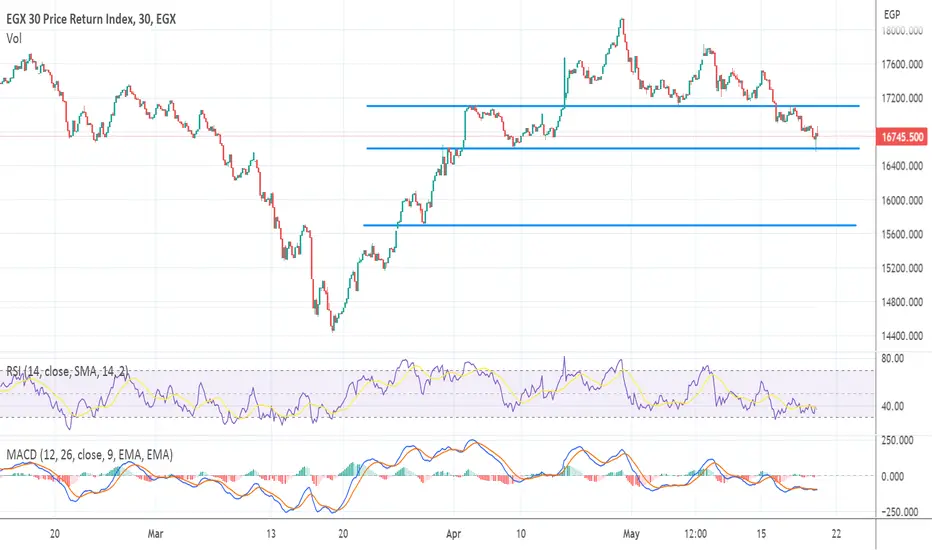Click the Apr date marker on time axis
The width and height of the screenshot is (932, 550).
pos(454,534)
